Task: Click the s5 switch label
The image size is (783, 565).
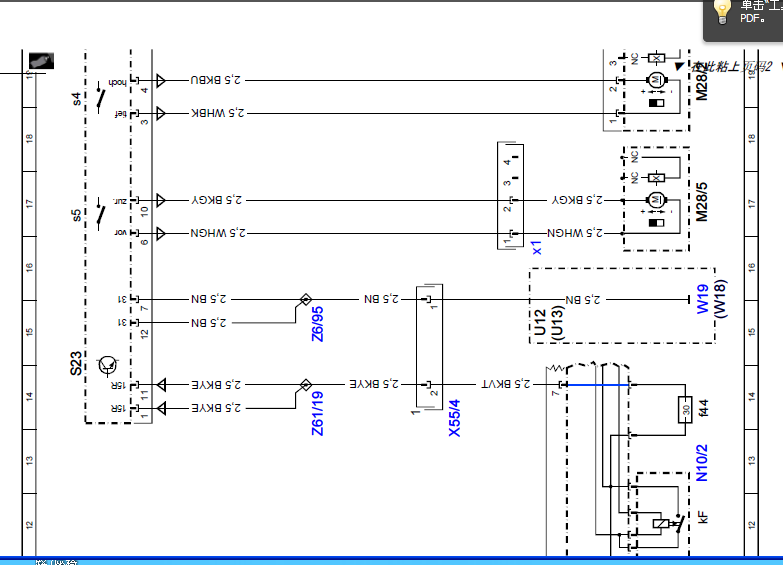Action: coord(76,215)
